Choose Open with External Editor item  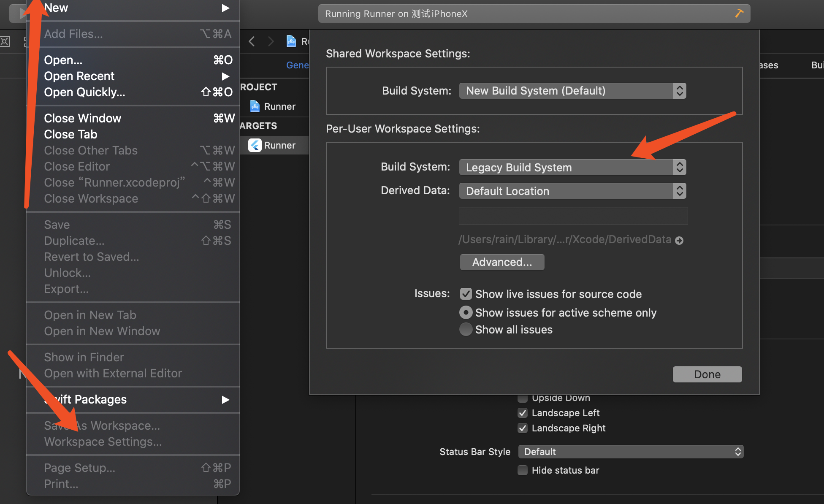click(x=133, y=373)
